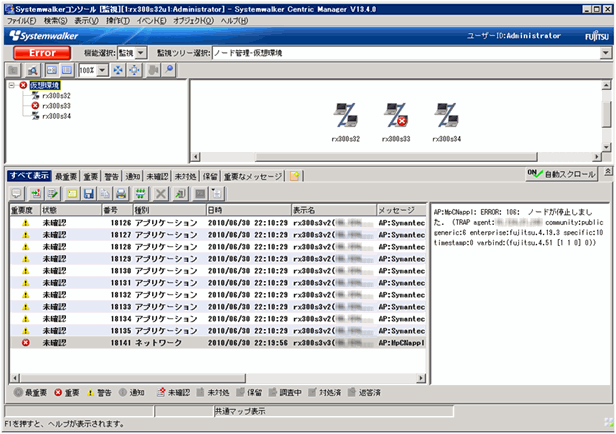Image resolution: width=616 pixels, height=434 pixels.
Task: Select the 通知 tab
Action: tap(133, 176)
